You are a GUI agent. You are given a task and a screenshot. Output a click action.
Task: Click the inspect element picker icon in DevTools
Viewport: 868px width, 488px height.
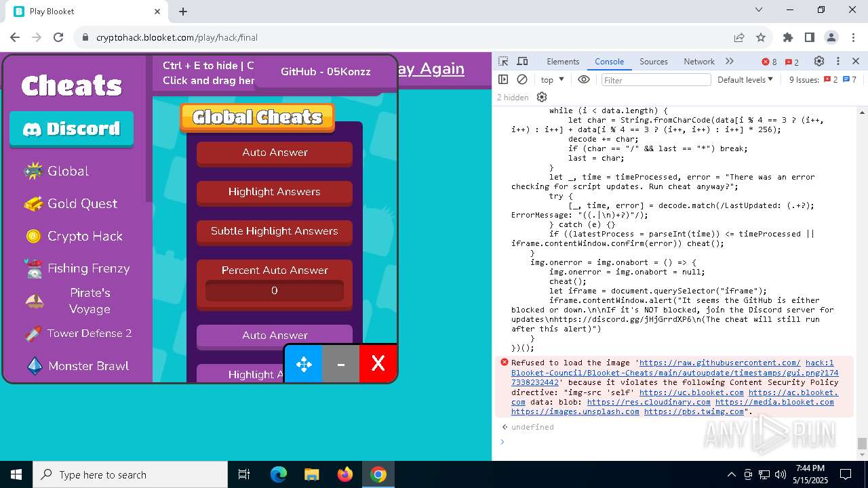(503, 61)
